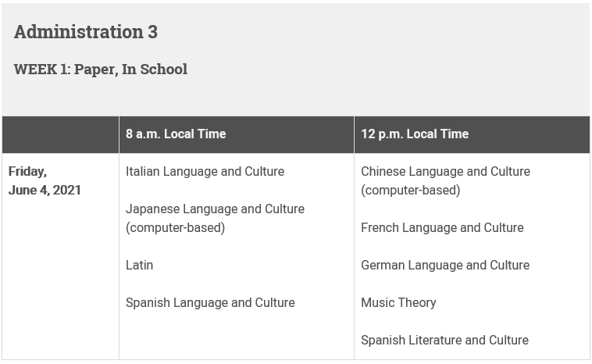Click the gray Administration 3 header panel
This screenshot has height=364, width=592.
tap(296, 59)
